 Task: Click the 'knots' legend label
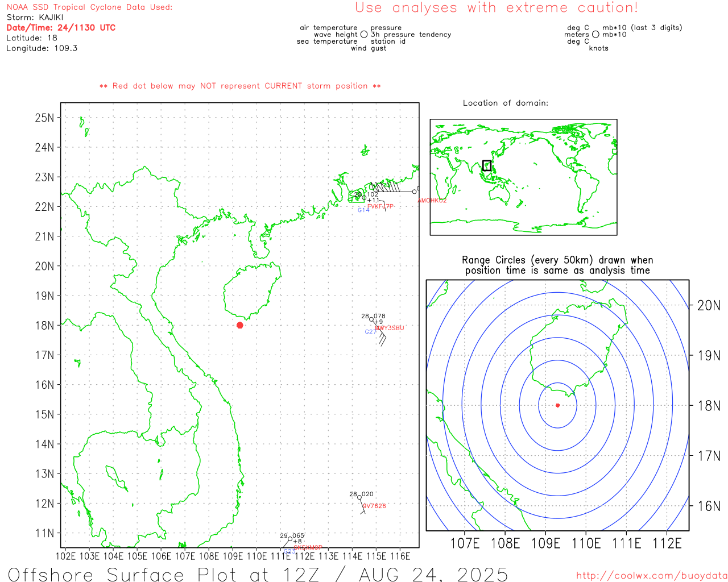(x=599, y=48)
